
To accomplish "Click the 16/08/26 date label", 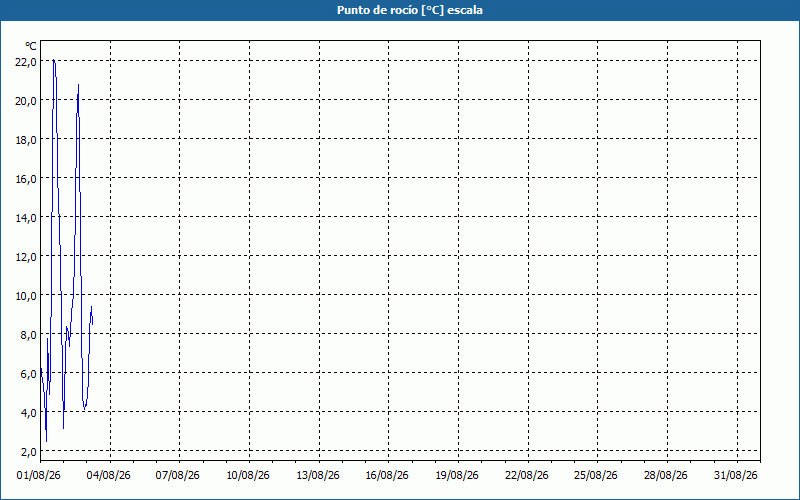I will pos(387,476).
